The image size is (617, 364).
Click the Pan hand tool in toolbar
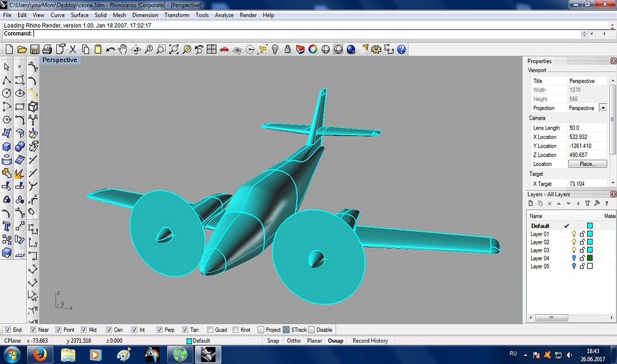coord(123,49)
